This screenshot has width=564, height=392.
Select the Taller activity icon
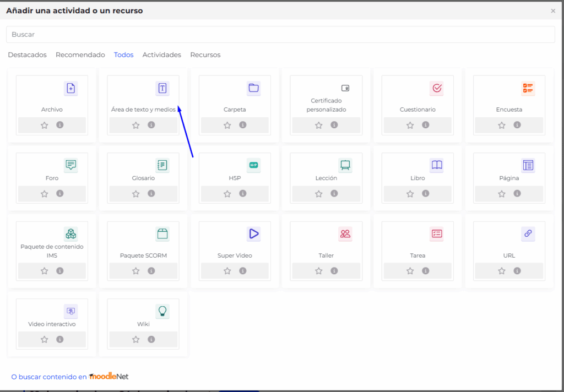(345, 234)
